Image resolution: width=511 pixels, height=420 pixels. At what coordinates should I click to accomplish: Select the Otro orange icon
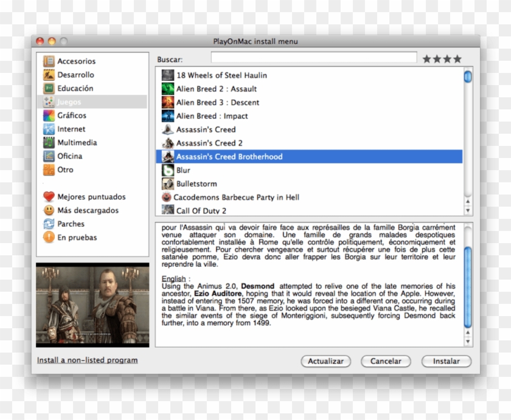tap(49, 170)
